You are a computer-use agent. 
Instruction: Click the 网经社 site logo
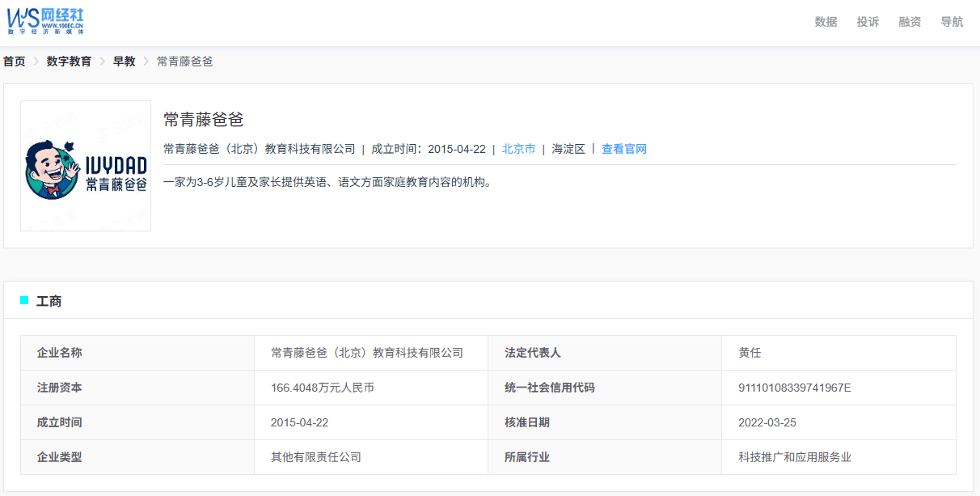click(x=45, y=20)
